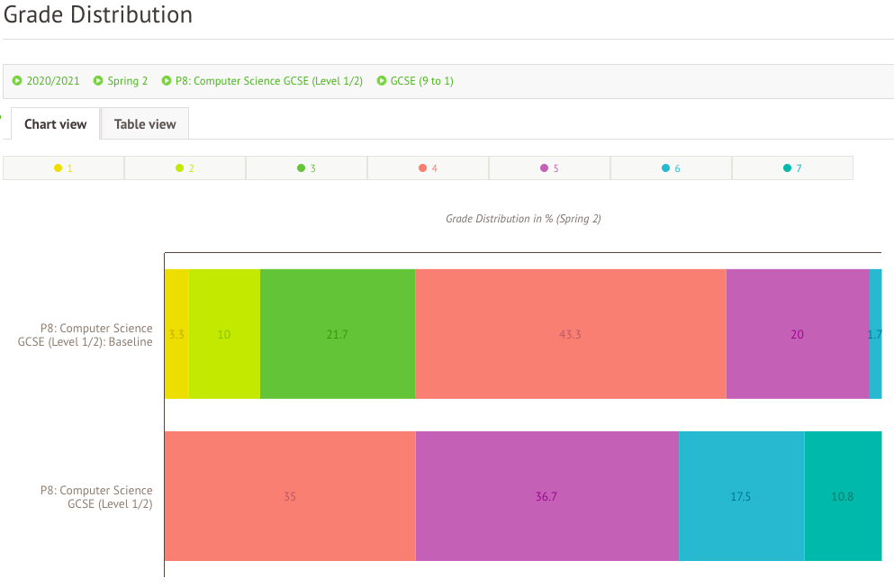The width and height of the screenshot is (894, 588).
Task: Click the green arrow icon beside 2020/2021
Action: pos(17,81)
